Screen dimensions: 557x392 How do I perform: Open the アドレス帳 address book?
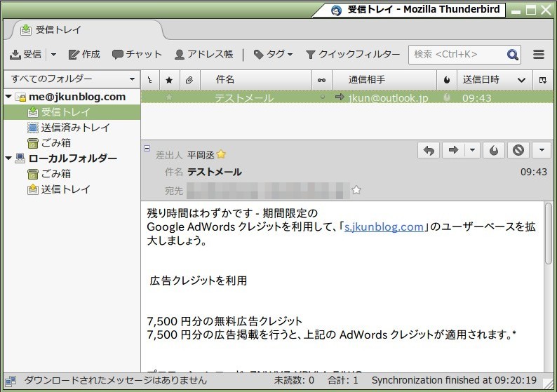(x=204, y=54)
